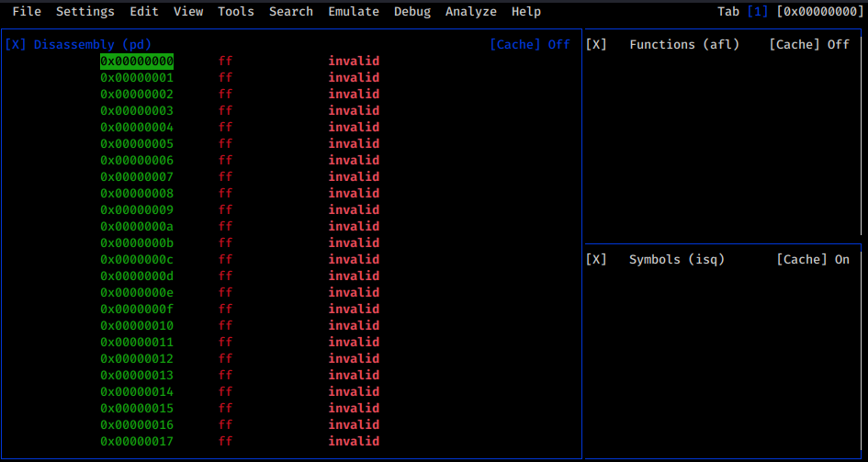This screenshot has height=462, width=868.
Task: Close the Functions panel with [X]
Action: [x=596, y=44]
